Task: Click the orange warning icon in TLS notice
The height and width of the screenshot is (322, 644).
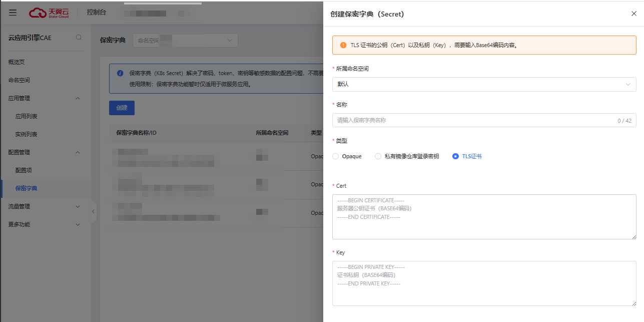Action: 343,45
